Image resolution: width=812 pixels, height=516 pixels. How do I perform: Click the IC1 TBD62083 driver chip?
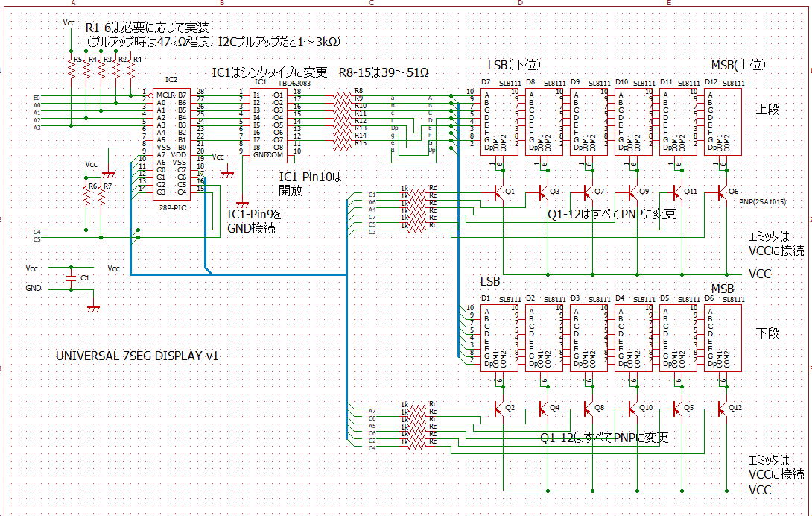point(267,122)
